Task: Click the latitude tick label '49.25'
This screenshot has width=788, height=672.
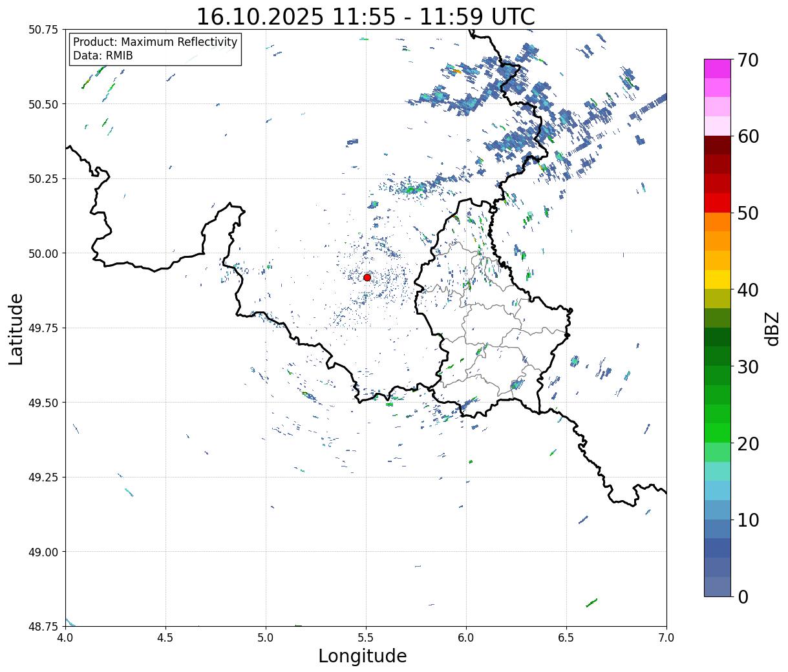Action: 43,478
